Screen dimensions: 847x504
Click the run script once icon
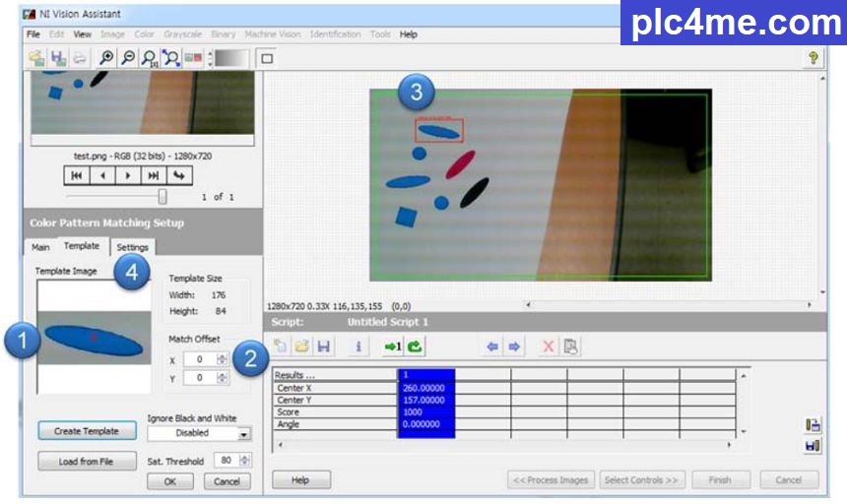[x=392, y=346]
